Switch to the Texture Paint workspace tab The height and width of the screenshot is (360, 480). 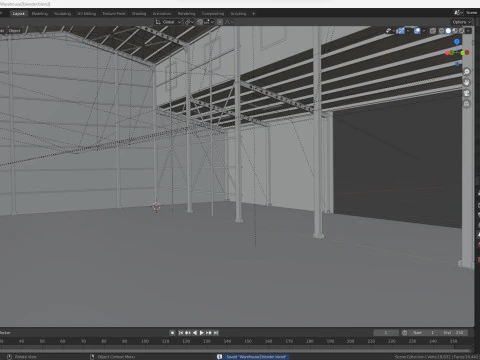[x=114, y=14]
